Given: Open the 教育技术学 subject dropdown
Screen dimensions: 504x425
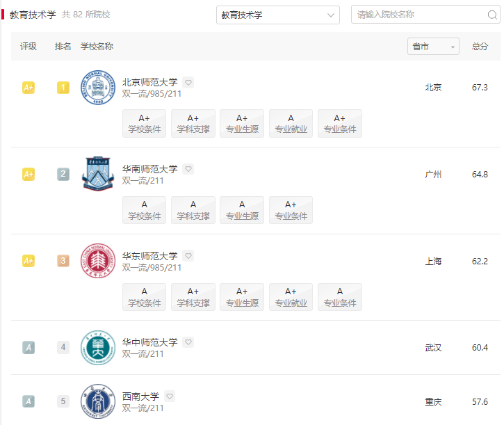Looking at the screenshot, I should click(x=278, y=15).
